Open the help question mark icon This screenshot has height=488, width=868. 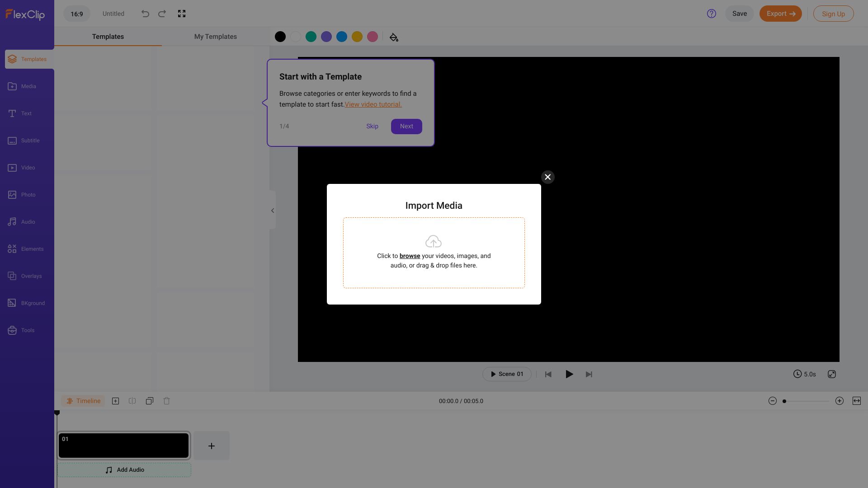[712, 14]
